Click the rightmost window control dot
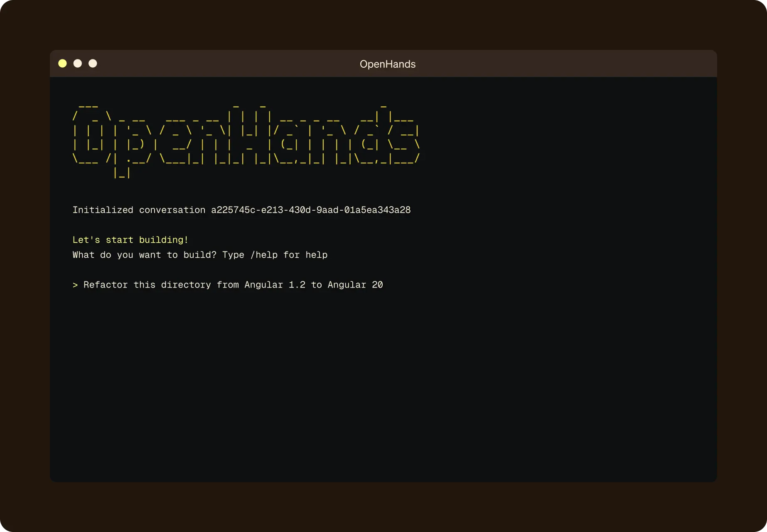Viewport: 767px width, 532px height. (93, 63)
